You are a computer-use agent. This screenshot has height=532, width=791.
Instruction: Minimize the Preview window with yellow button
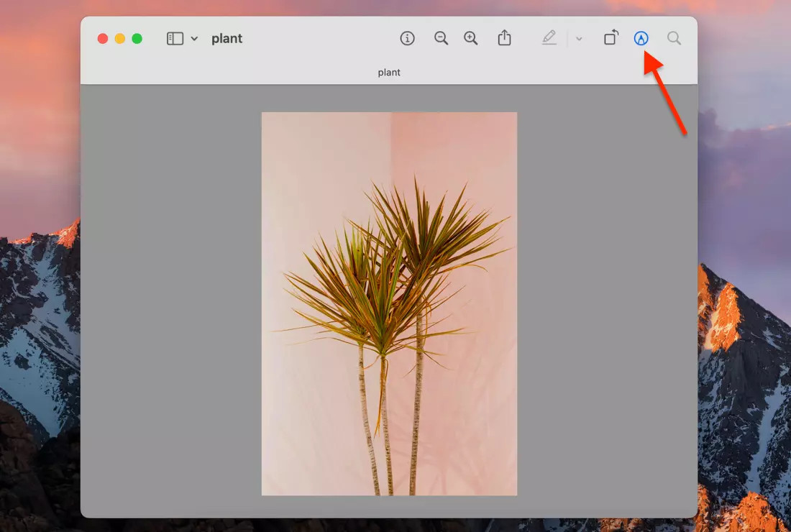pos(120,39)
